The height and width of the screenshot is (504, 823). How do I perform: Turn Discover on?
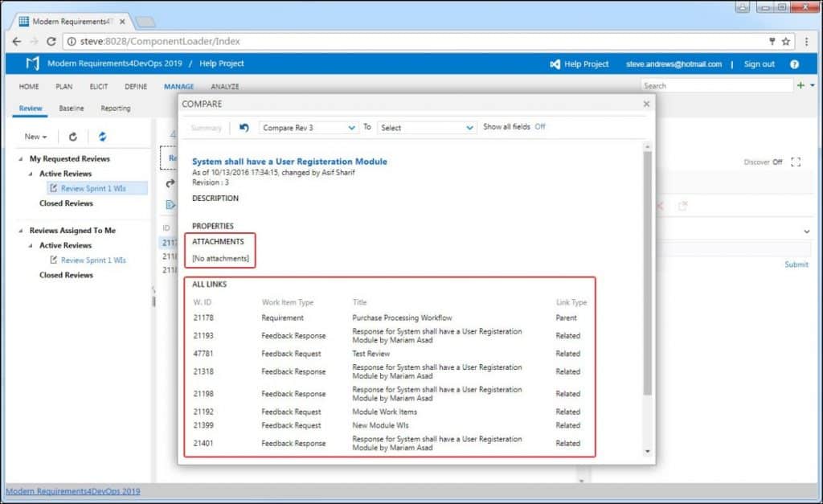(x=776, y=162)
